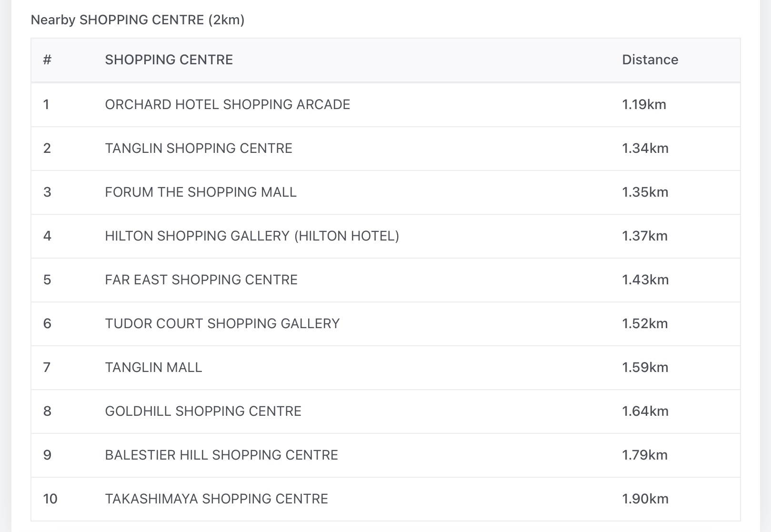Screen dimensions: 771x532
Task: Click the # column header
Action: 47,60
